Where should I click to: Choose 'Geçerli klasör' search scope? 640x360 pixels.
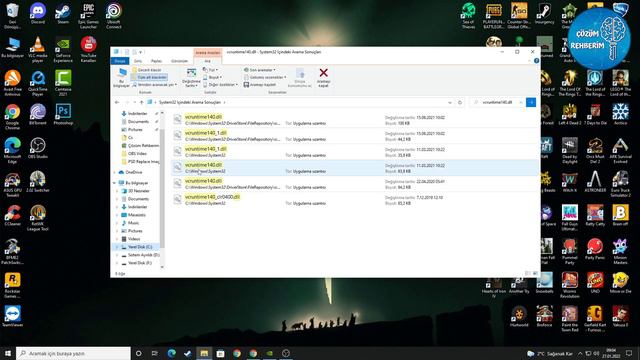147,70
